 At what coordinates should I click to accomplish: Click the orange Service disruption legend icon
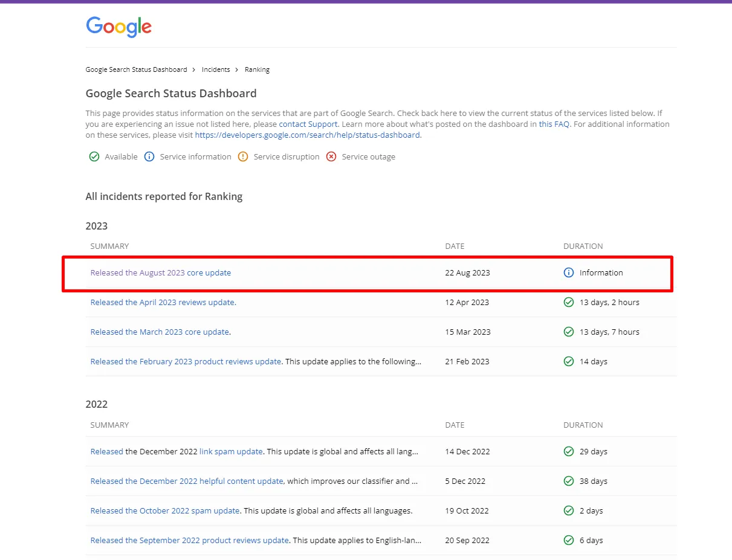[243, 156]
